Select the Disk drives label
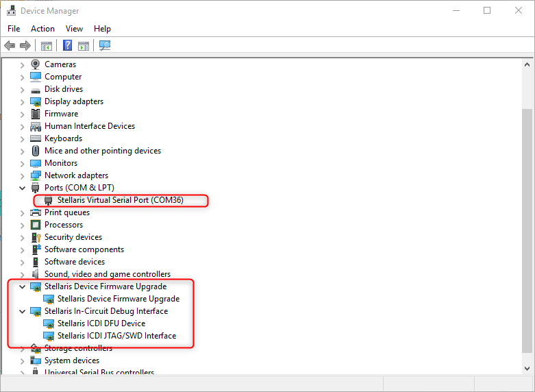 tap(64, 89)
